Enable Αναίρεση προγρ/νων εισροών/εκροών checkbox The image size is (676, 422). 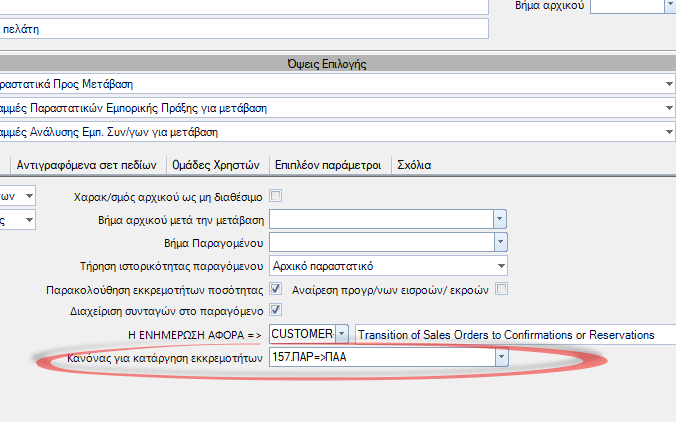(501, 288)
